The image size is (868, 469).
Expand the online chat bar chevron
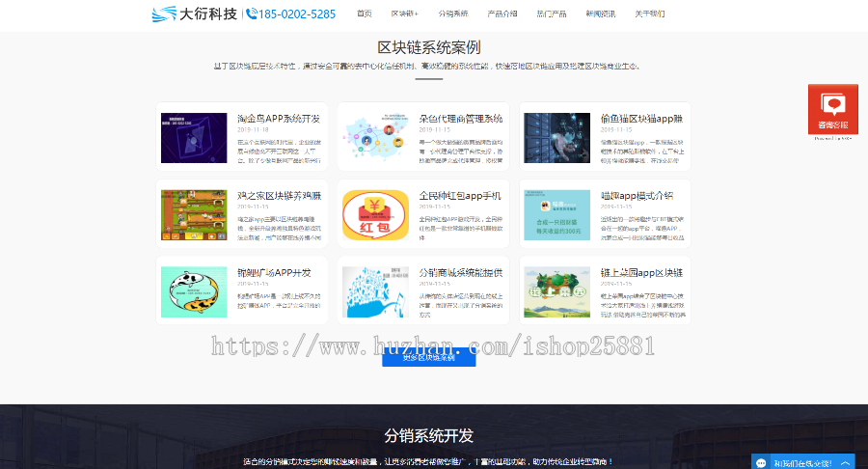point(845,463)
